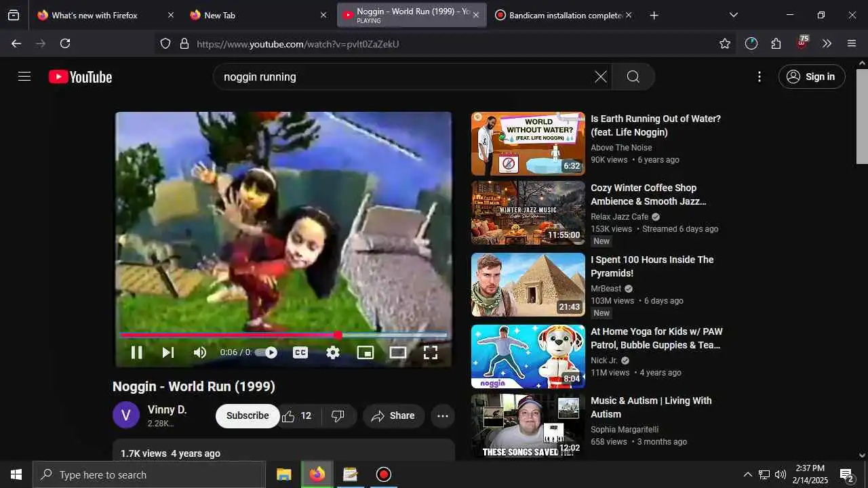Reload the current page
868x488 pixels.
tap(65, 43)
